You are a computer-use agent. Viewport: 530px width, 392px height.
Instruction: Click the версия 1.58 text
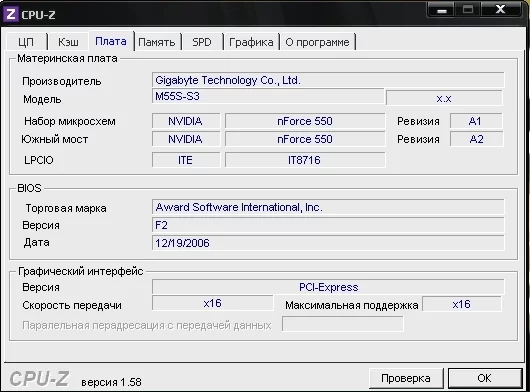click(112, 382)
